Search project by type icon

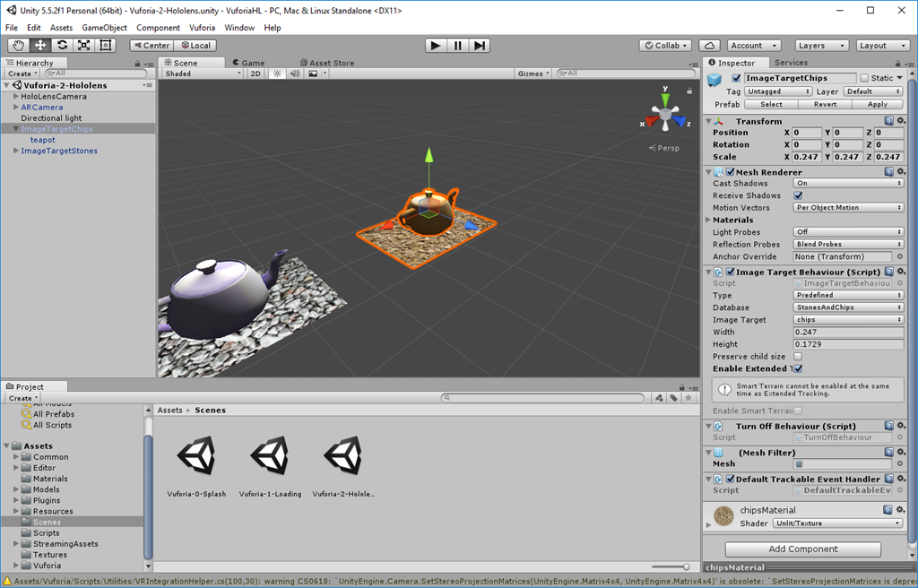pos(659,398)
